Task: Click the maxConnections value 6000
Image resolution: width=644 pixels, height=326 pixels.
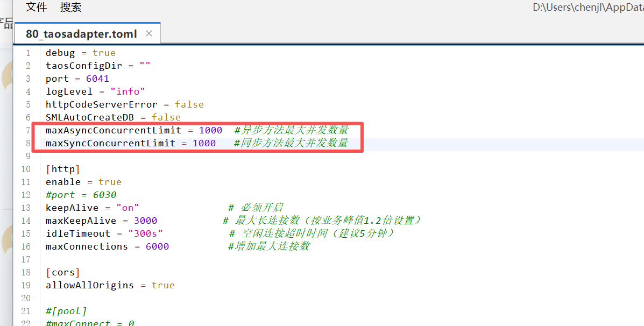Action: (157, 246)
